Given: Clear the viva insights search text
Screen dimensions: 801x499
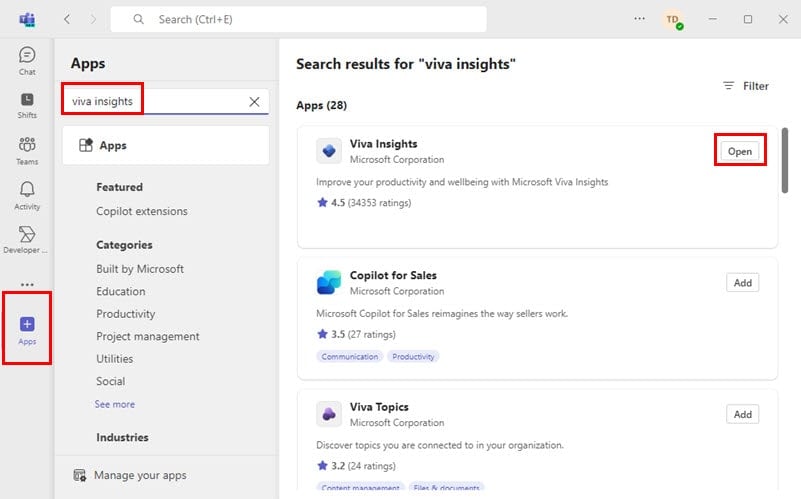Looking at the screenshot, I should pos(254,102).
